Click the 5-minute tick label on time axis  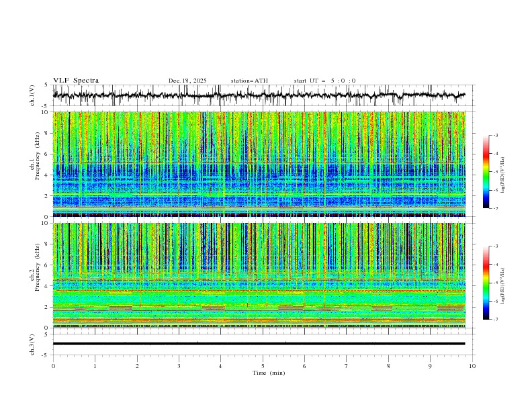(x=263, y=365)
